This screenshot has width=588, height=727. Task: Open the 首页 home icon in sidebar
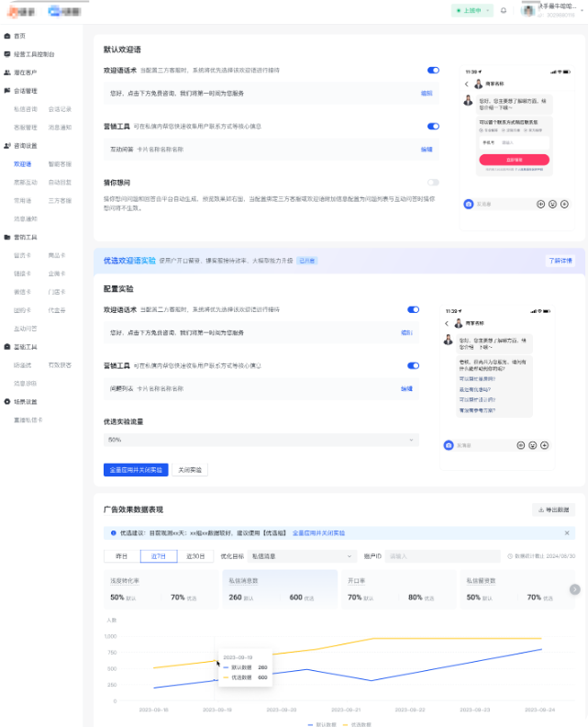[x=7, y=36]
